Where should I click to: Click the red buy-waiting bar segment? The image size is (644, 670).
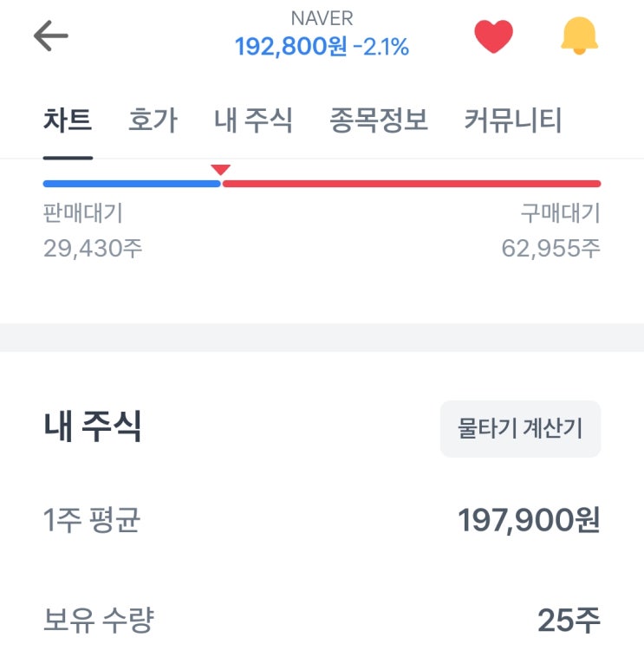pyautogui.click(x=412, y=184)
